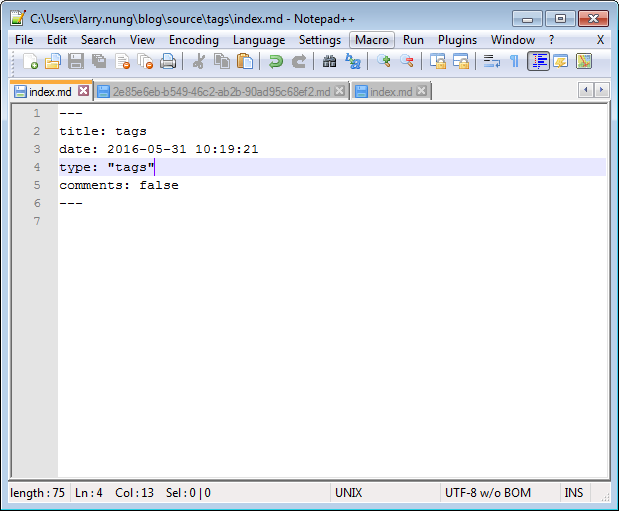
Task: Print the document with the printer icon
Action: [x=168, y=62]
